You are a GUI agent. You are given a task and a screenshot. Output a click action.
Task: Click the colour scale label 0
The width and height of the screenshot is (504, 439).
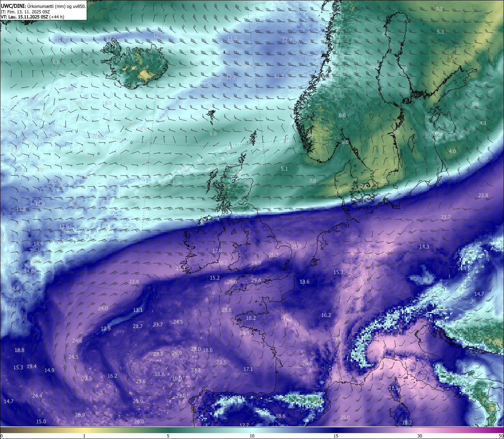tap(2, 436)
